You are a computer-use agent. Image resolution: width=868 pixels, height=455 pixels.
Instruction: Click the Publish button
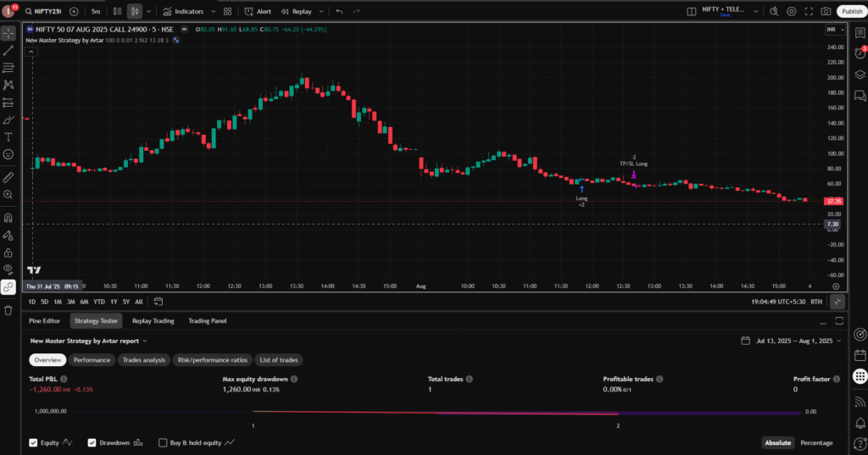point(850,12)
